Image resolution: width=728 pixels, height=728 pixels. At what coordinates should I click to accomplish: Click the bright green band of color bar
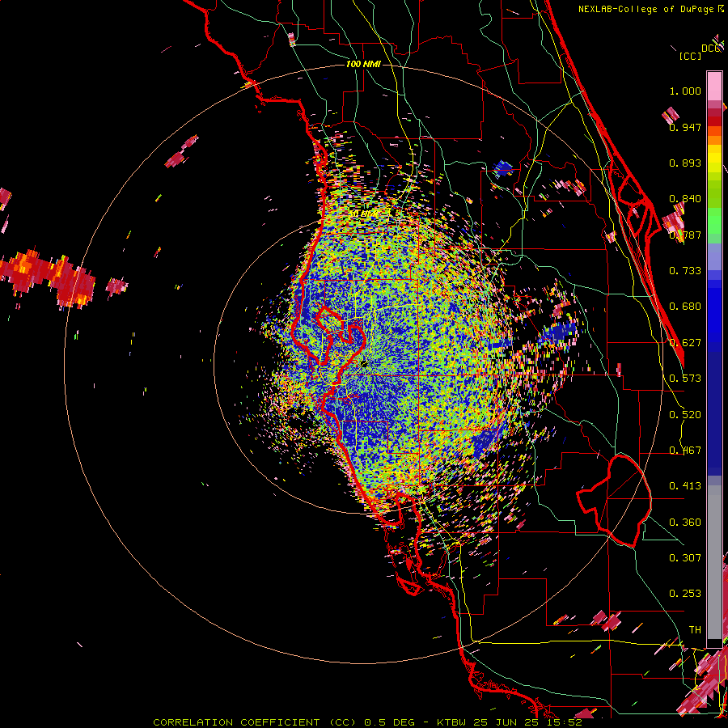click(714, 219)
